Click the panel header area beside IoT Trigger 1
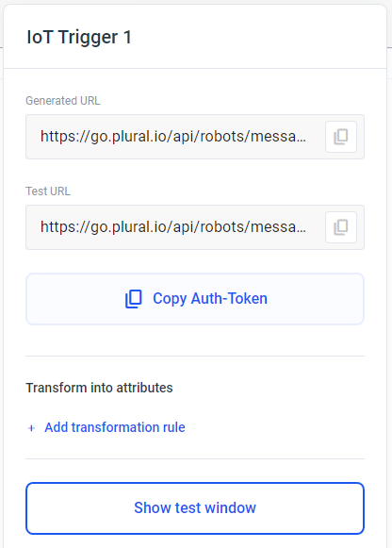The image size is (392, 548). tap(258, 37)
